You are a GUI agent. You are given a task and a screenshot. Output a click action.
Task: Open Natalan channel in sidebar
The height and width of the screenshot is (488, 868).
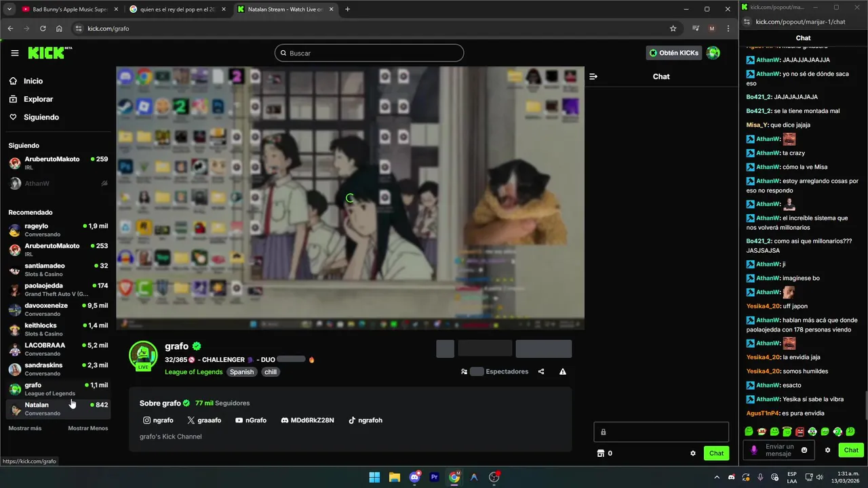58,409
